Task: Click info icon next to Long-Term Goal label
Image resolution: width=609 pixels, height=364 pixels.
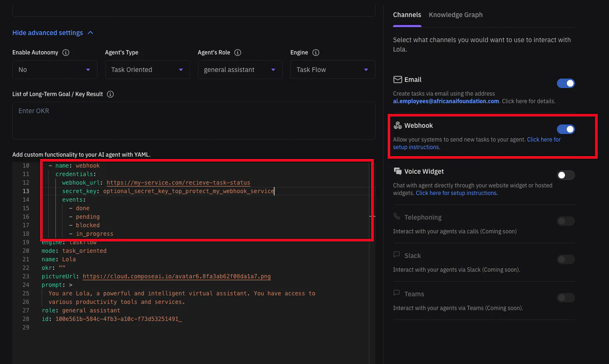Action: point(110,94)
